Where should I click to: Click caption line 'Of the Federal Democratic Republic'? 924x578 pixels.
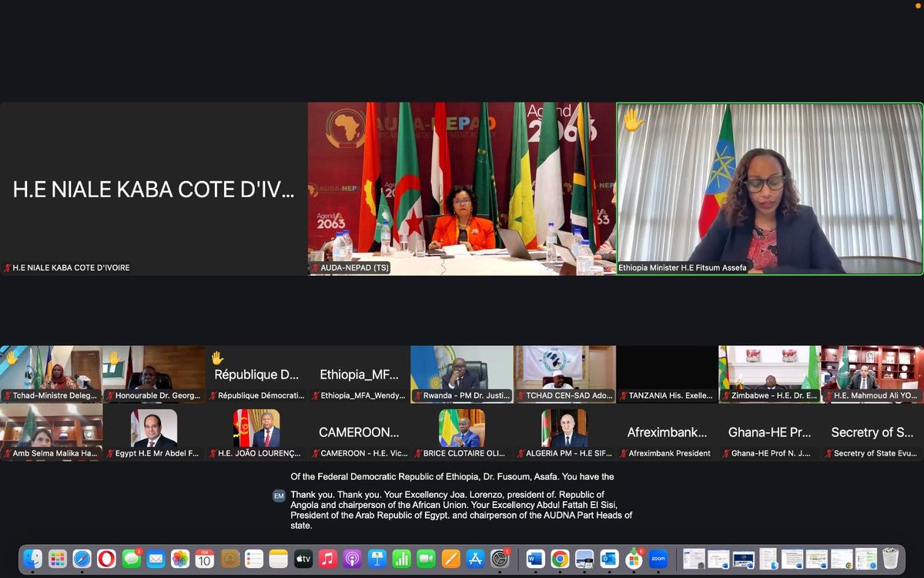452,476
